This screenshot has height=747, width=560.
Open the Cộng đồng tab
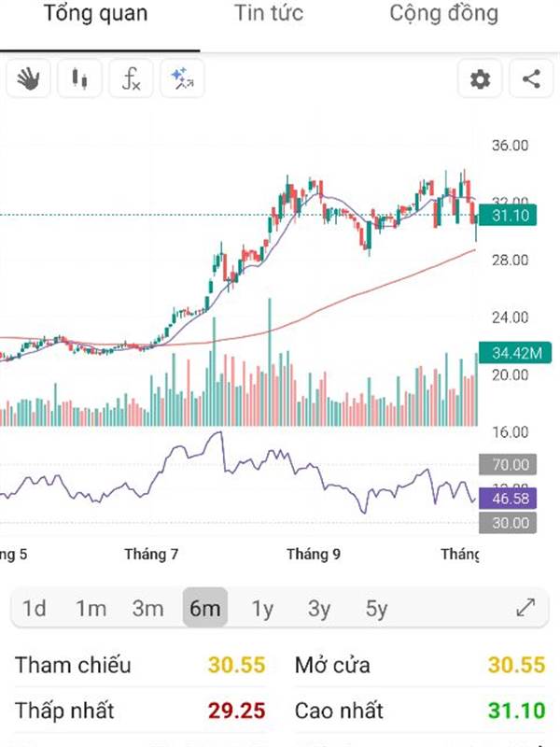(x=443, y=14)
